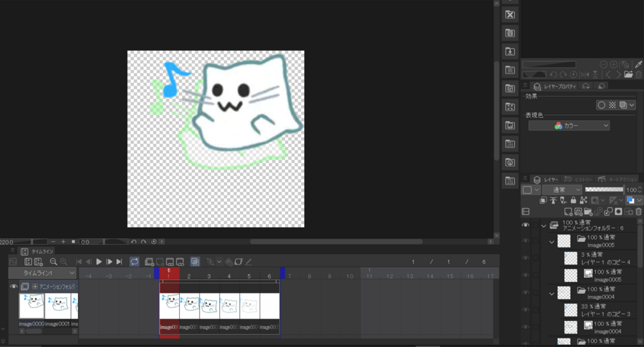Open the カラー expression color dropdown
Image resolution: width=644 pixels, height=347 pixels.
click(569, 126)
